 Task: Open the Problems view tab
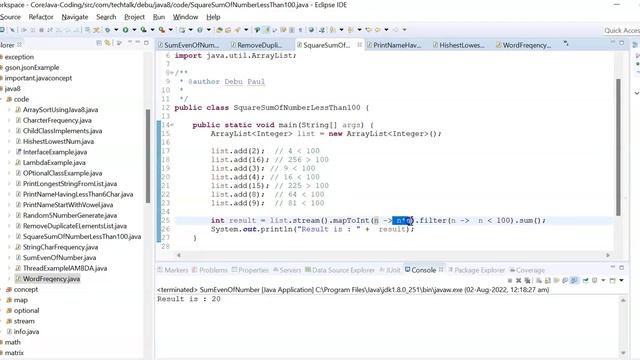point(210,270)
